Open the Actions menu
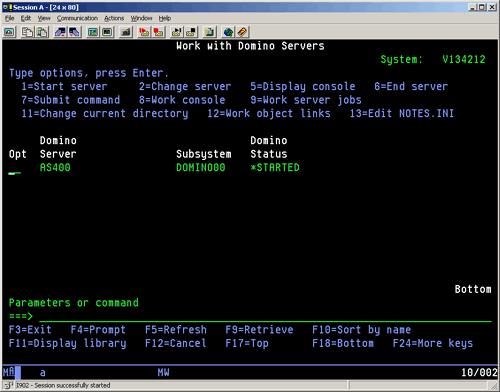The width and height of the screenshot is (500, 392). [114, 18]
